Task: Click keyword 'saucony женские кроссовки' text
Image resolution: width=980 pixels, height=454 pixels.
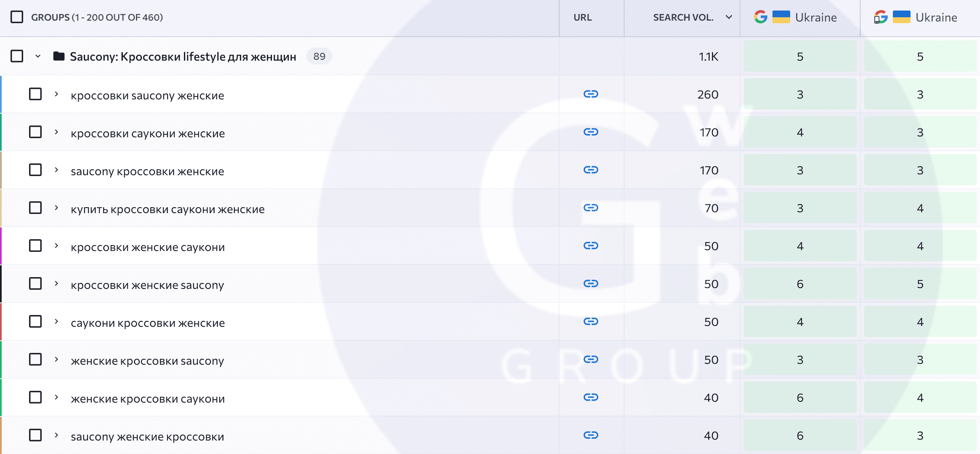Action: [x=147, y=437]
